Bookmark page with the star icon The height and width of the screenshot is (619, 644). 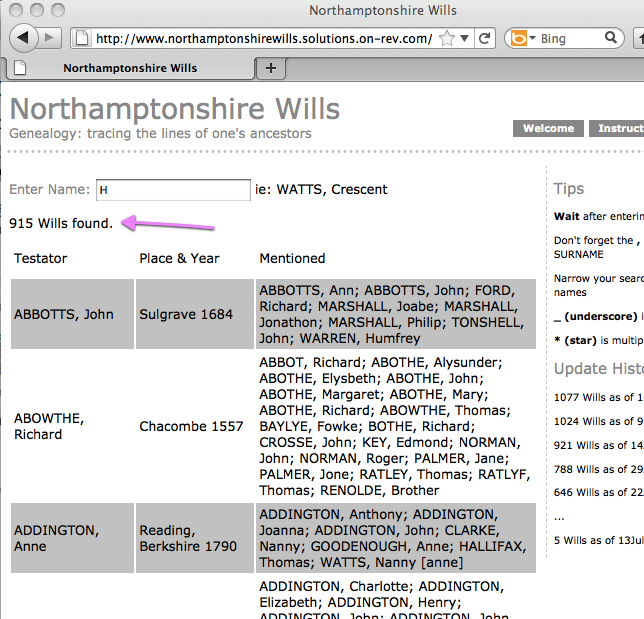coord(447,39)
